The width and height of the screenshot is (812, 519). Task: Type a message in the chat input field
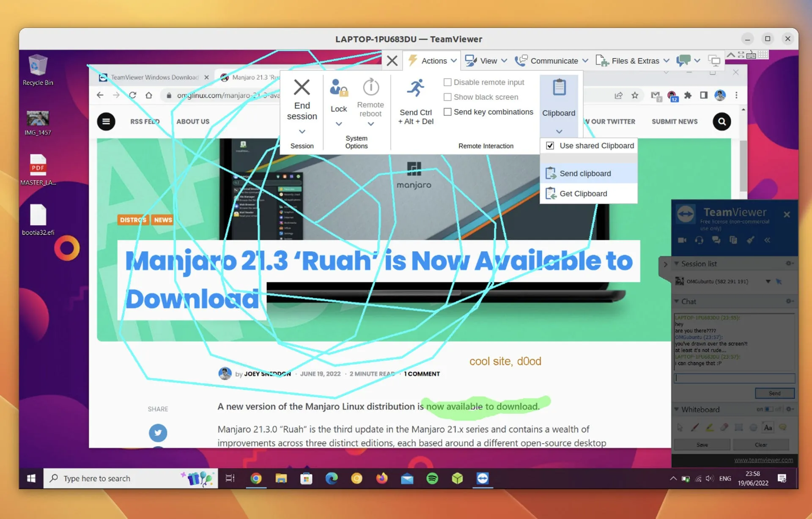click(x=734, y=378)
